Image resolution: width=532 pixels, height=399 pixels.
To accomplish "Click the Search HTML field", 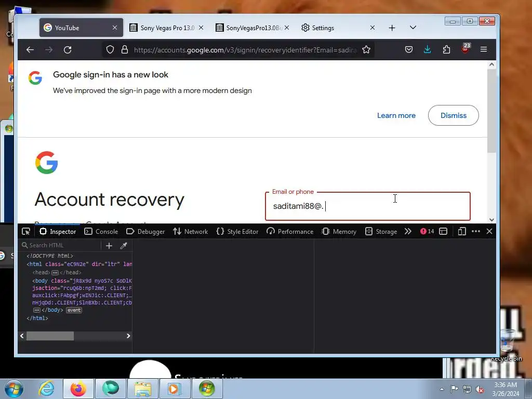I will tap(60, 245).
